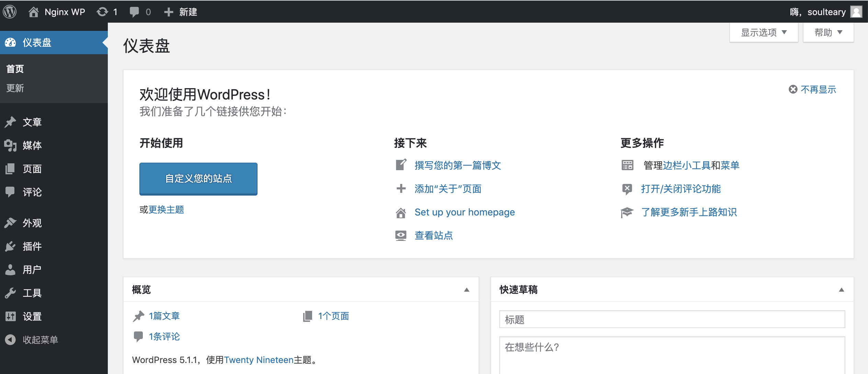
Task: Open 媒体 from the sidebar
Action: coord(33,145)
